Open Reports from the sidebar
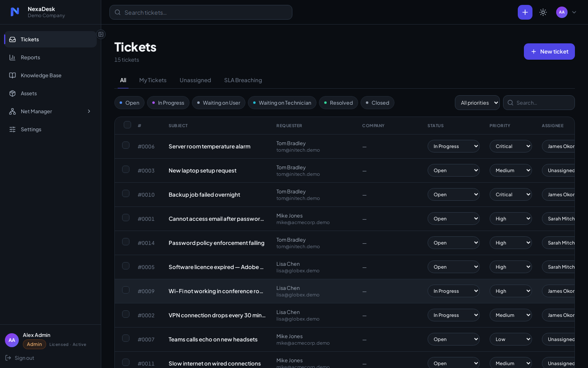The height and width of the screenshot is (368, 588). [x=51, y=57]
